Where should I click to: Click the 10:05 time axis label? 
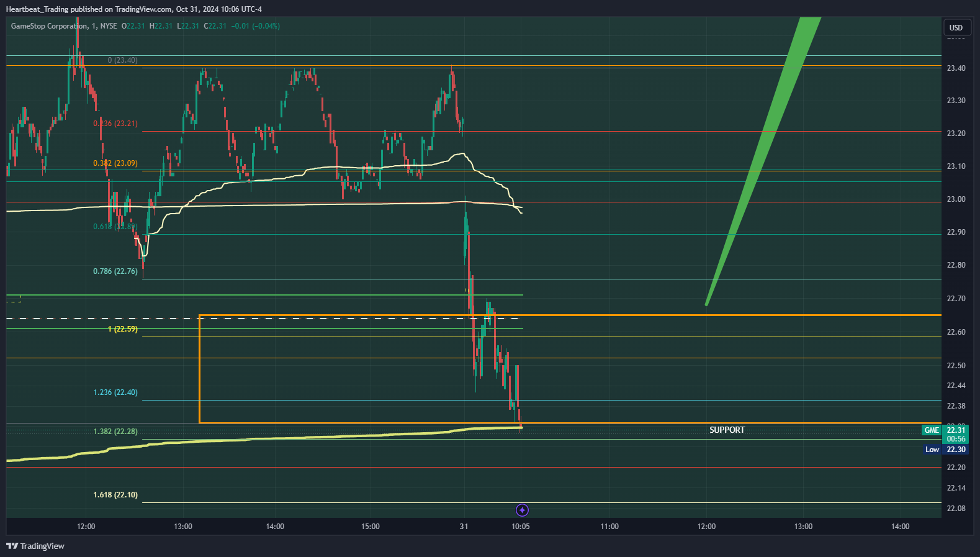520,527
